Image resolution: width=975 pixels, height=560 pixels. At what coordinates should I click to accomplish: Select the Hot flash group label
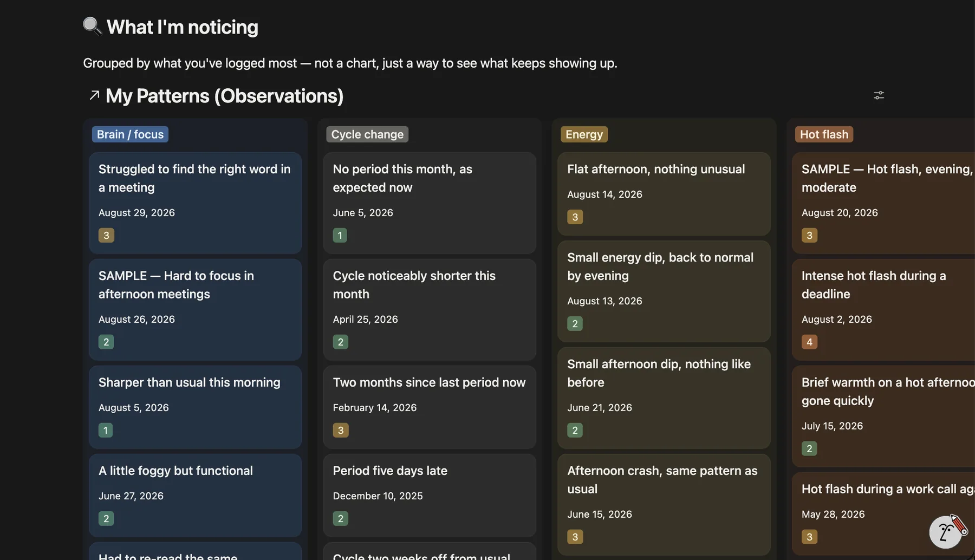click(824, 134)
